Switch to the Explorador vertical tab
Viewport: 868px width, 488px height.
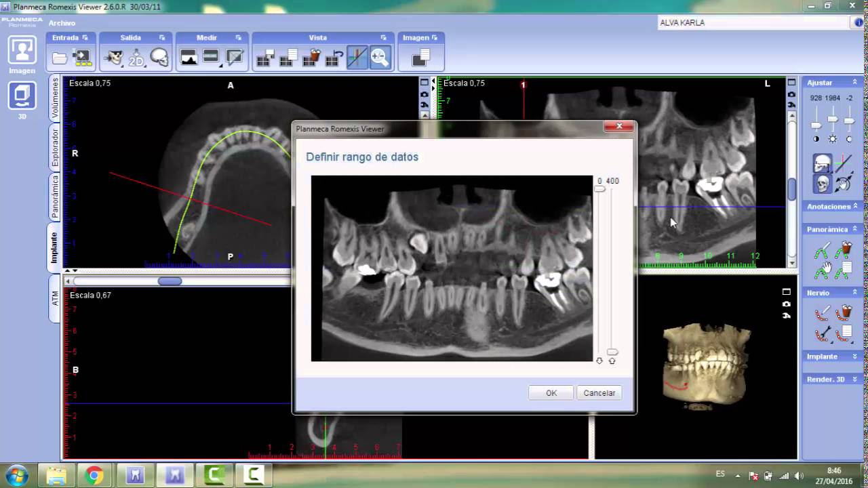[x=55, y=148]
